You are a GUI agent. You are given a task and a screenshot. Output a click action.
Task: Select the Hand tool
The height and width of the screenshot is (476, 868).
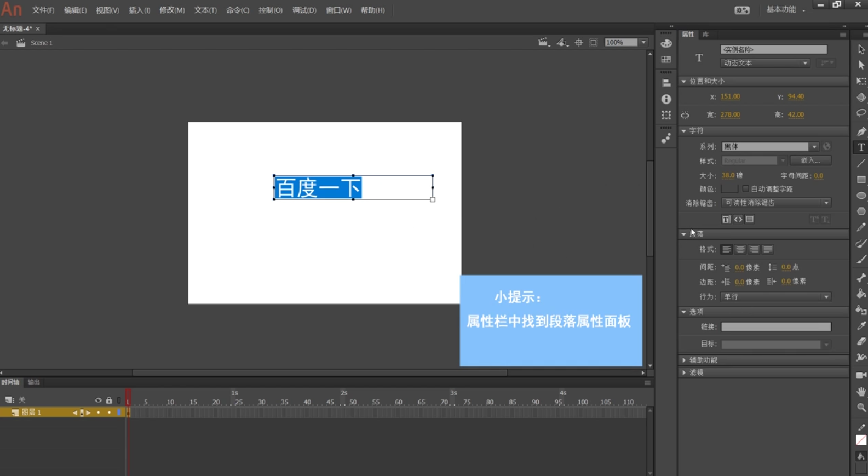(x=861, y=391)
